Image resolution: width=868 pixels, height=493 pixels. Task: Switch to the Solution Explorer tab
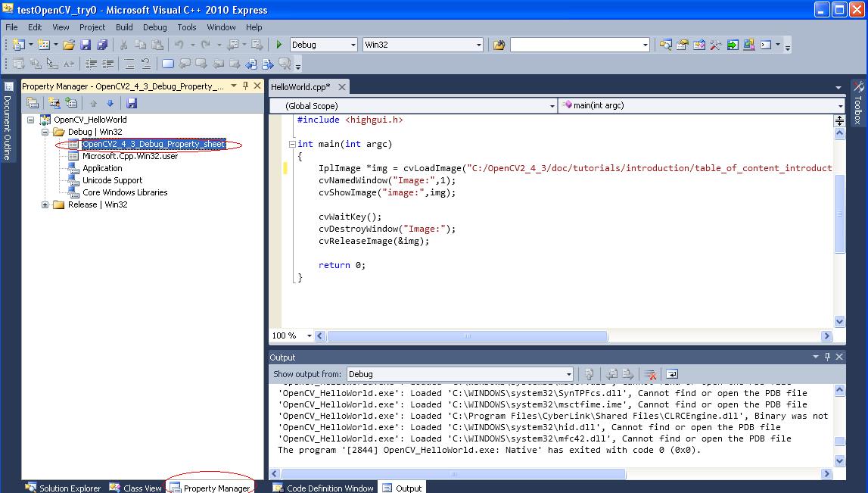point(63,488)
